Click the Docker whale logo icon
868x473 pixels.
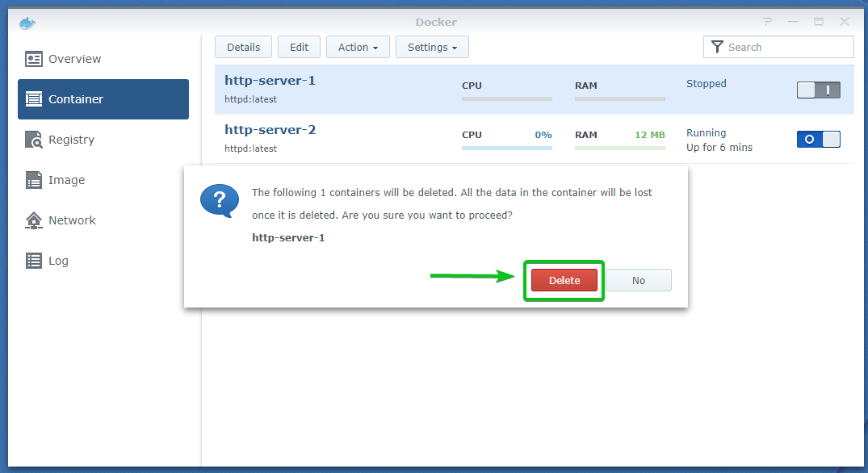[x=27, y=23]
